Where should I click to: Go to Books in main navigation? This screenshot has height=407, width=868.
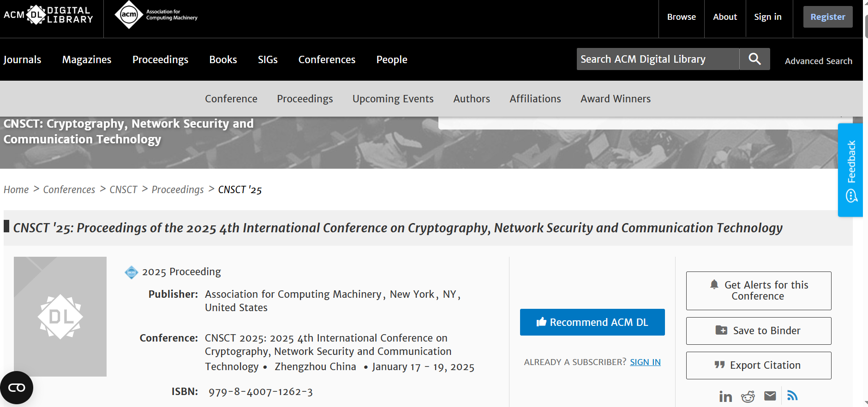[223, 59]
